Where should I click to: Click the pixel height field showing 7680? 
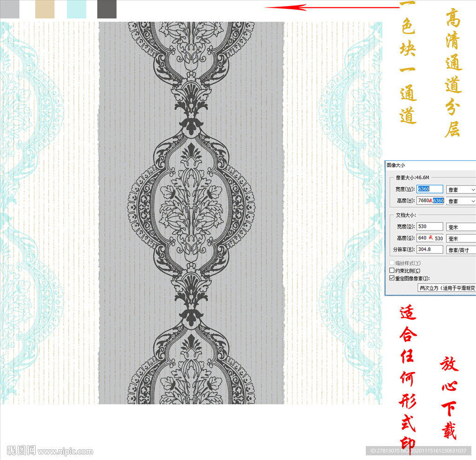coord(430,200)
